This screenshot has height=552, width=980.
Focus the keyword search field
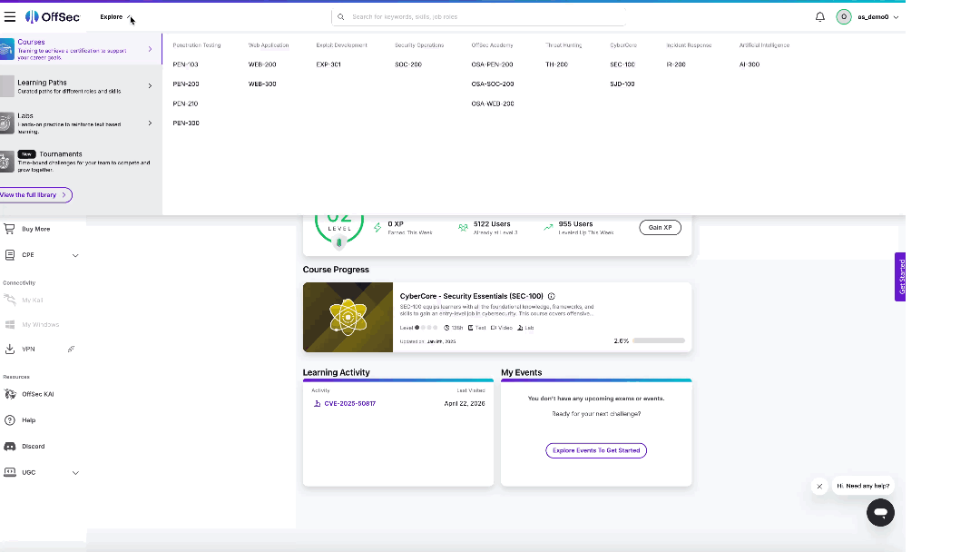[478, 17]
